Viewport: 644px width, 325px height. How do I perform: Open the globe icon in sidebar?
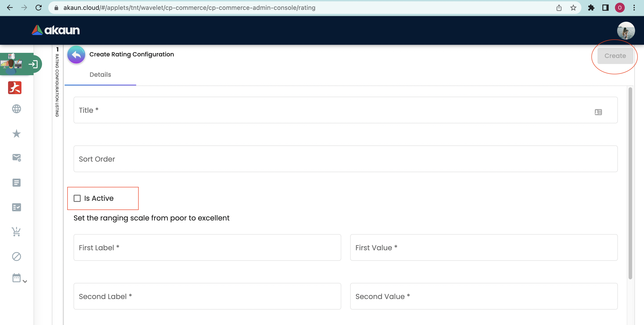coord(17,109)
